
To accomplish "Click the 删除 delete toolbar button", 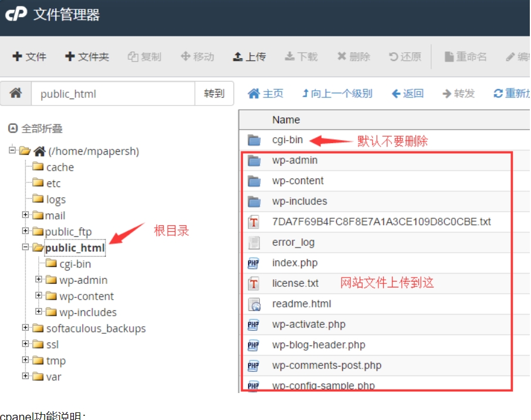I will [354, 56].
